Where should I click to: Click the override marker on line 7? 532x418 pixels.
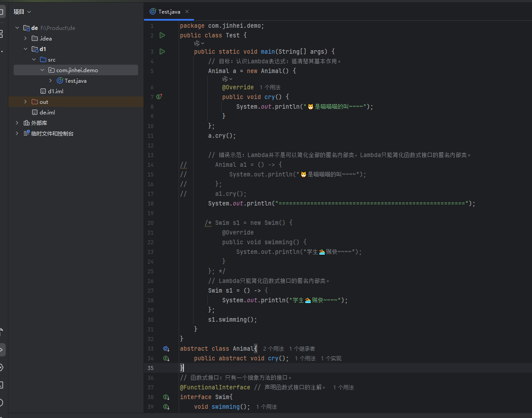click(x=159, y=96)
